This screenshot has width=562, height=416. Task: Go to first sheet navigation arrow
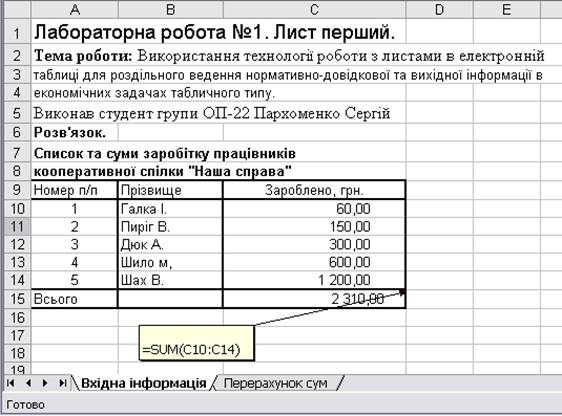[11, 383]
